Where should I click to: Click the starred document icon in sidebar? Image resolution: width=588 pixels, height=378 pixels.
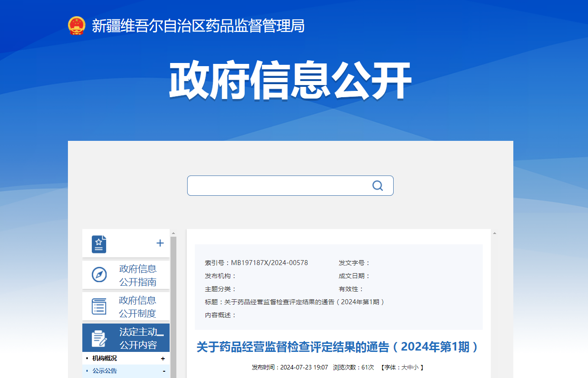coord(99,244)
